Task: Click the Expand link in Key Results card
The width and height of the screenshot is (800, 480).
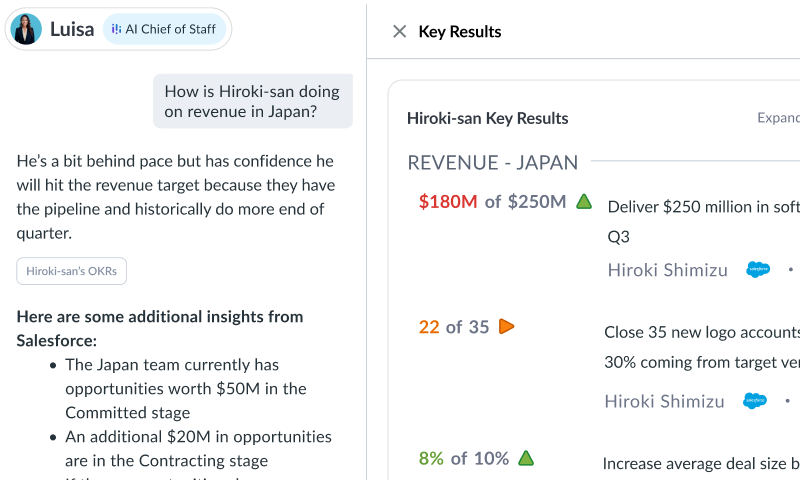Action: 779,118
